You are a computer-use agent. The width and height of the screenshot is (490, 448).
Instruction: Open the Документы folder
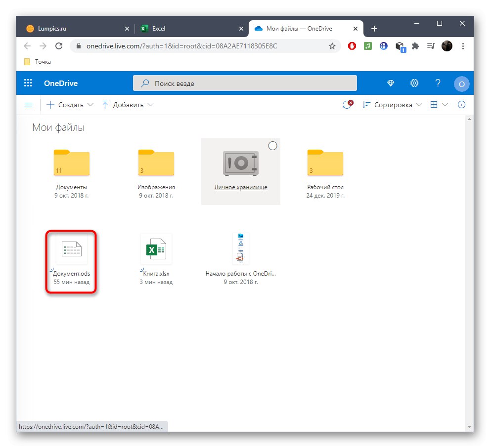point(71,162)
